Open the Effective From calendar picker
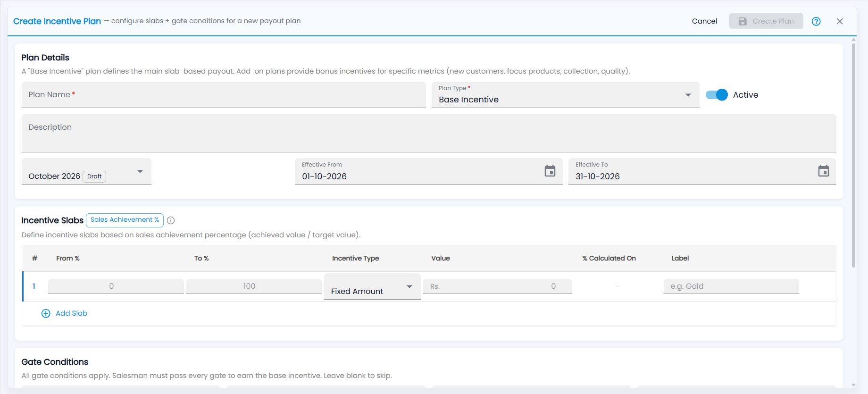Screen dimensions: 868x394 [550, 171]
